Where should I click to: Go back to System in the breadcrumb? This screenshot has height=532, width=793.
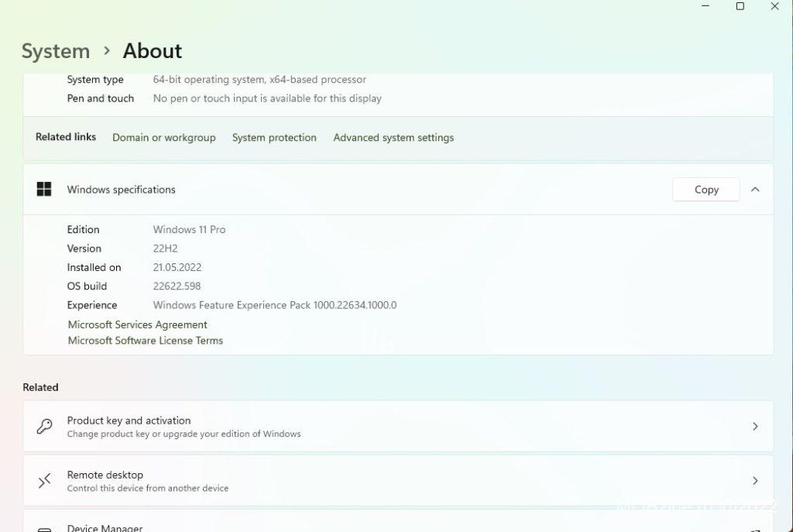56,51
